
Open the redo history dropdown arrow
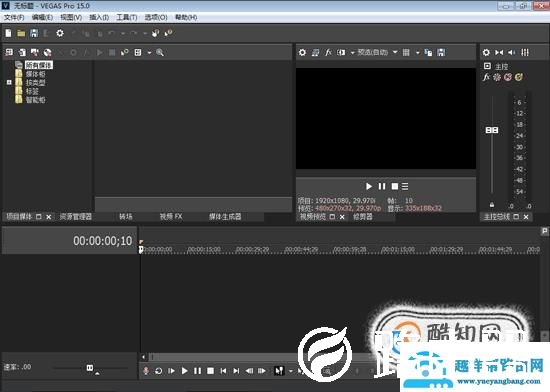pyautogui.click(x=145, y=33)
